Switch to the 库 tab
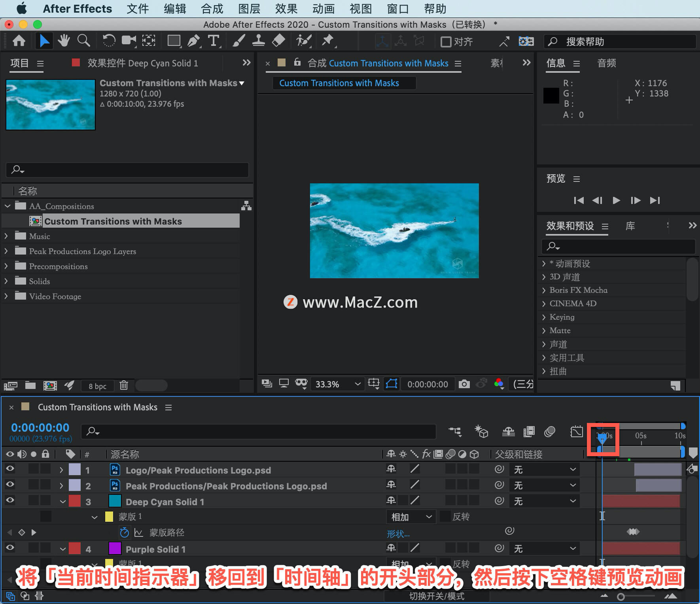 [630, 226]
